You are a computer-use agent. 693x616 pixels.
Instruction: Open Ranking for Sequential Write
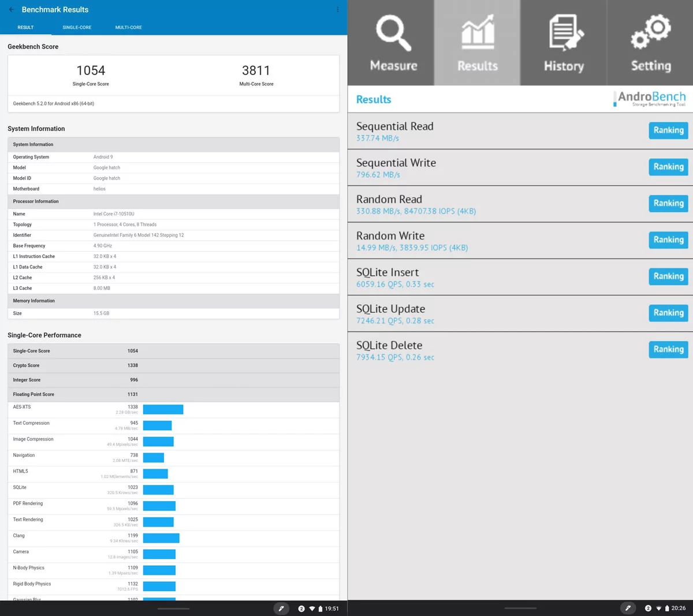(668, 167)
